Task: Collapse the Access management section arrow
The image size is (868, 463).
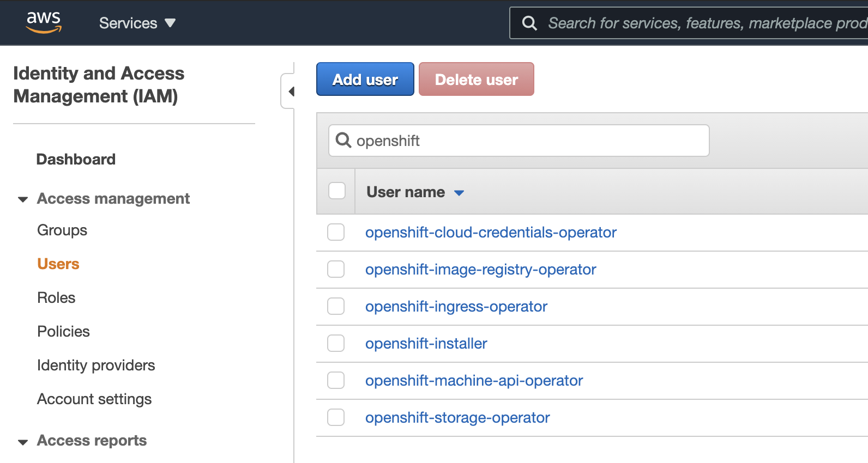Action: click(23, 199)
